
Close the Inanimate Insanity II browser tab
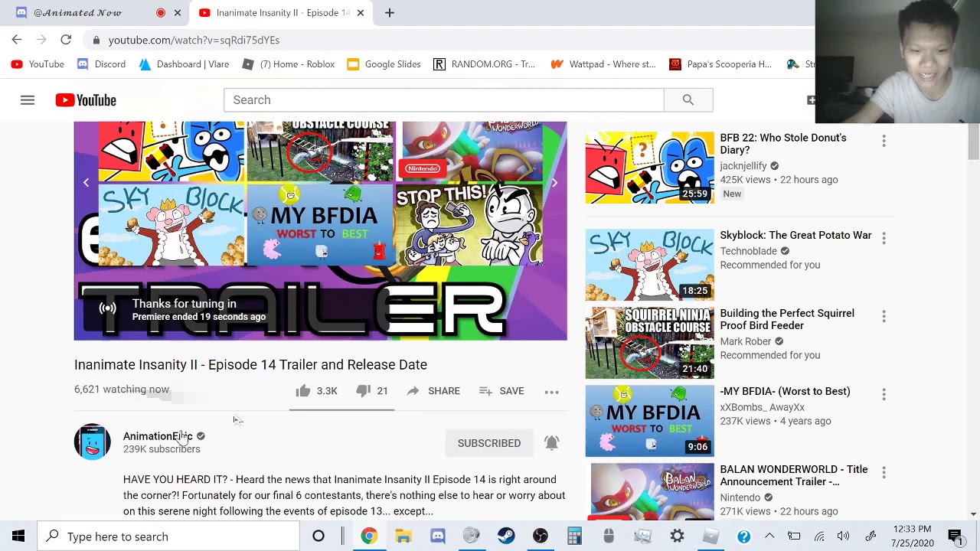(x=360, y=13)
